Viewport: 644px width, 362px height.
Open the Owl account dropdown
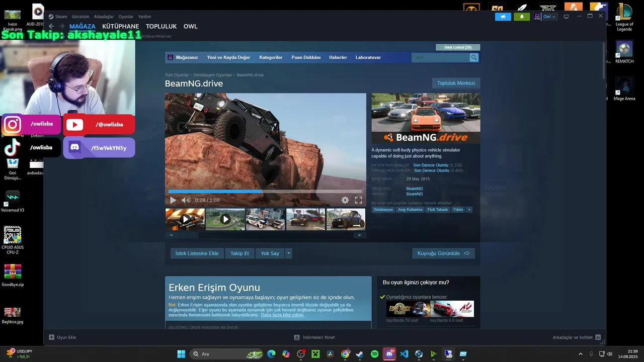(x=545, y=17)
